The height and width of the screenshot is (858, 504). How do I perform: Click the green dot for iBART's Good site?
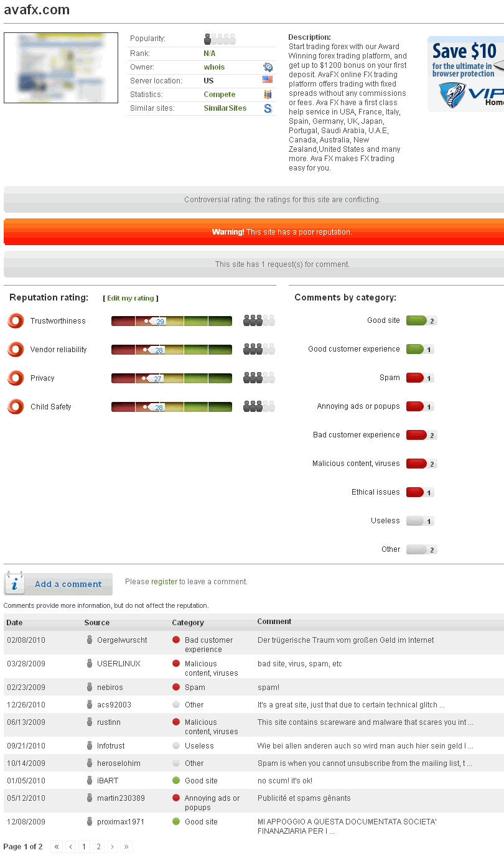[176, 780]
